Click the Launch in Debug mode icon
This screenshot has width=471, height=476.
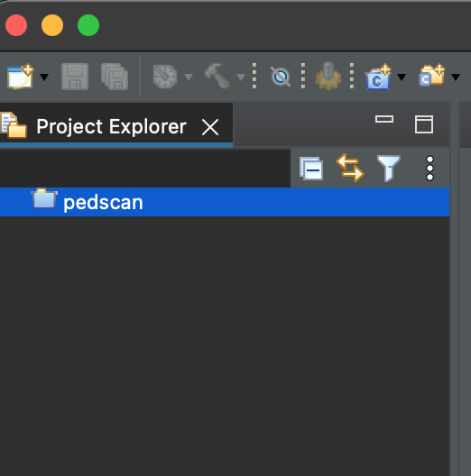(328, 76)
